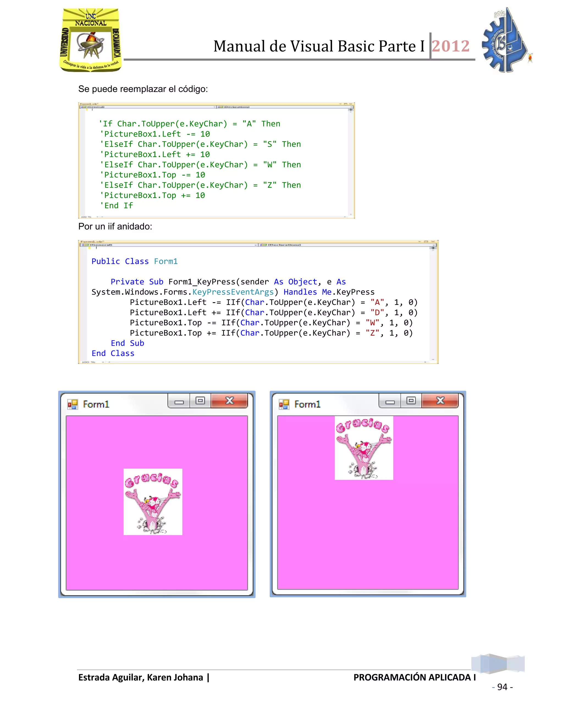
Task: Click the Universidad Nacional de Cajamarca logo
Action: (x=91, y=40)
